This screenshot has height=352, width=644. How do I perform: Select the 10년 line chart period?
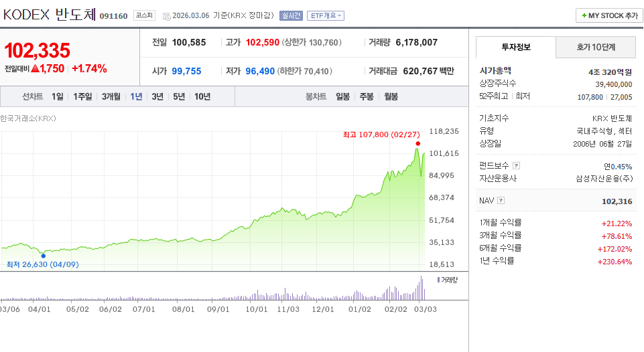(202, 97)
